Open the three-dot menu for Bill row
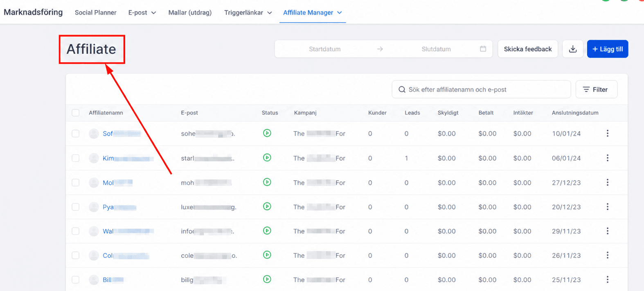The image size is (644, 291). [x=608, y=280]
